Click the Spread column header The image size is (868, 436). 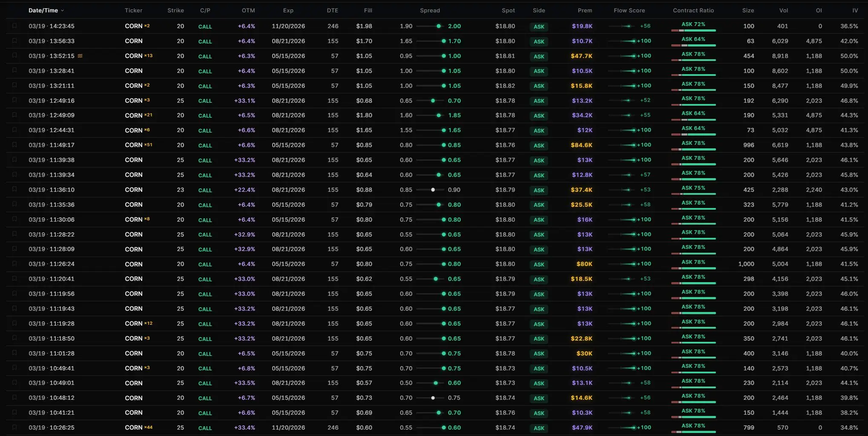[x=430, y=10]
